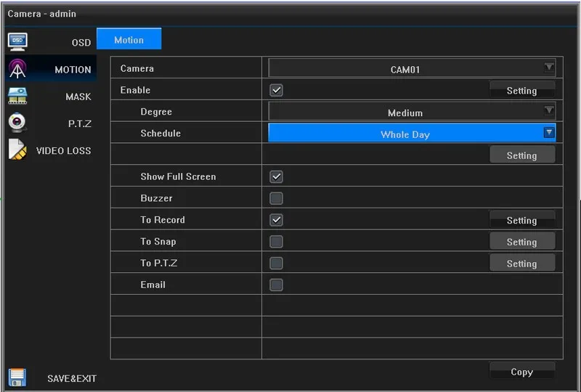Click the Save&Exit floppy disk icon
Image resolution: width=581 pixels, height=392 pixels.
[x=17, y=377]
